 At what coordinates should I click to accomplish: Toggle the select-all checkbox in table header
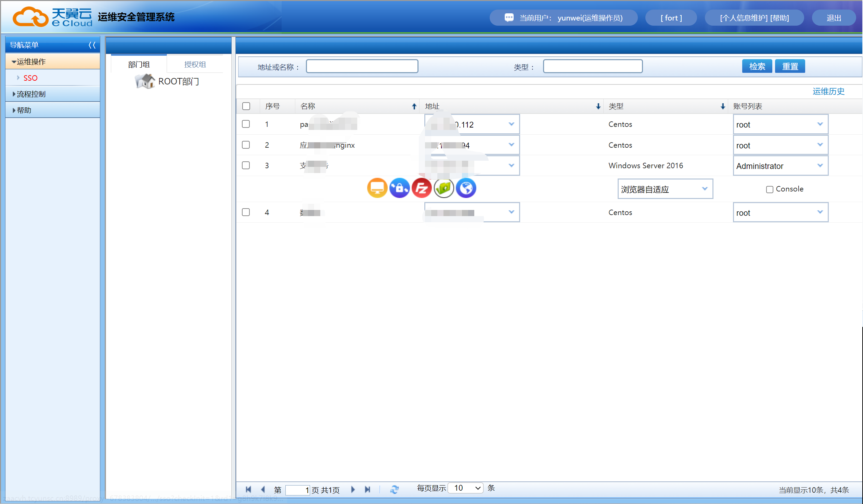click(246, 106)
